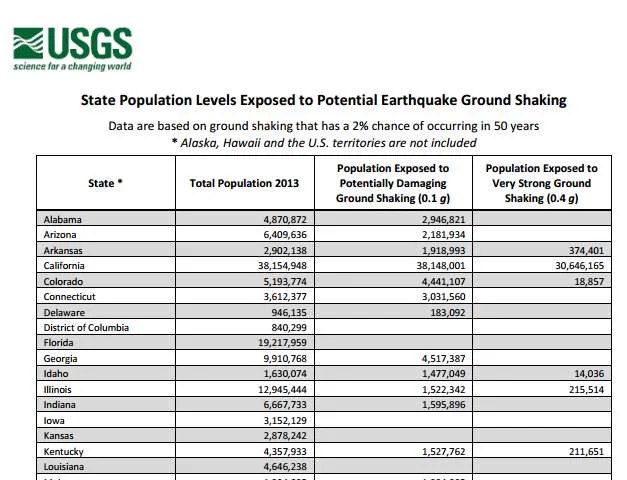Screen dimensions: 627x480
Task: Select the Louisiana row label
Action: tap(64, 467)
